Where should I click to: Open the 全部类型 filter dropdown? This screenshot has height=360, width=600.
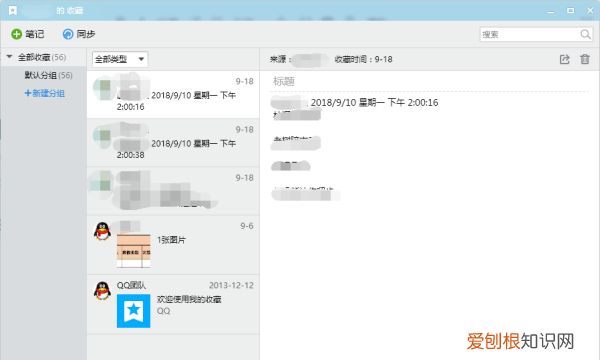click(x=120, y=59)
